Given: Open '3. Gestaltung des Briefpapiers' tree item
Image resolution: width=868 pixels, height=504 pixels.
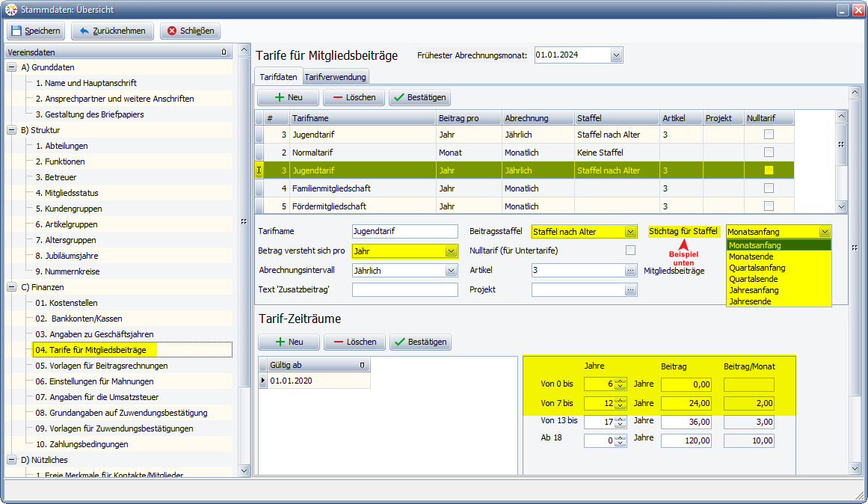Looking at the screenshot, I should (x=90, y=114).
